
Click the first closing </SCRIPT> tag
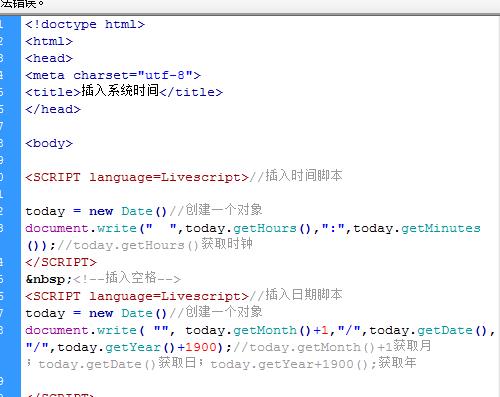click(x=61, y=262)
